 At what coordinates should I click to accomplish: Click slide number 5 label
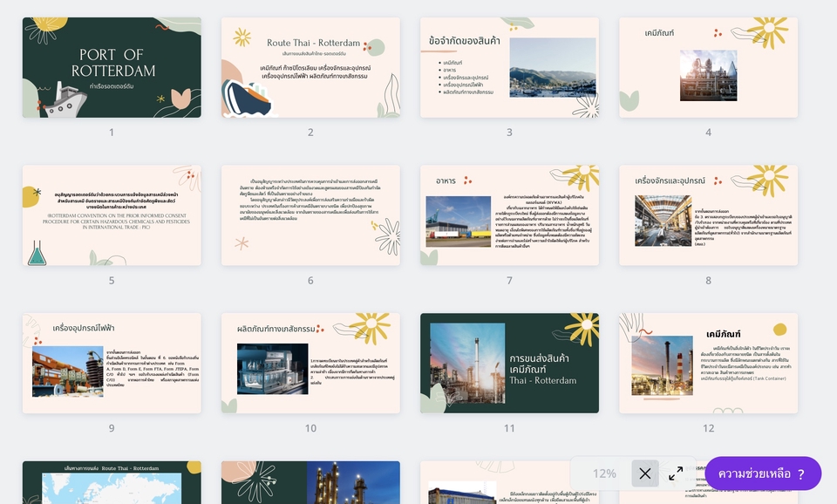[x=112, y=280]
